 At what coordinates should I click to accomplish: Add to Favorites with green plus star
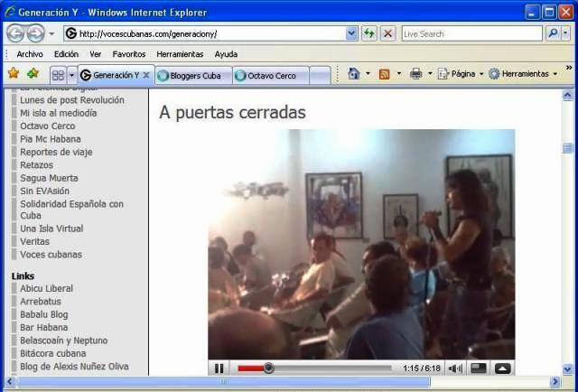point(33,73)
